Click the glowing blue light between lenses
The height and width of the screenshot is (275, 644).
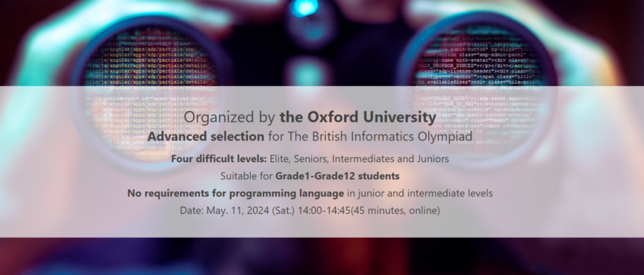304,8
